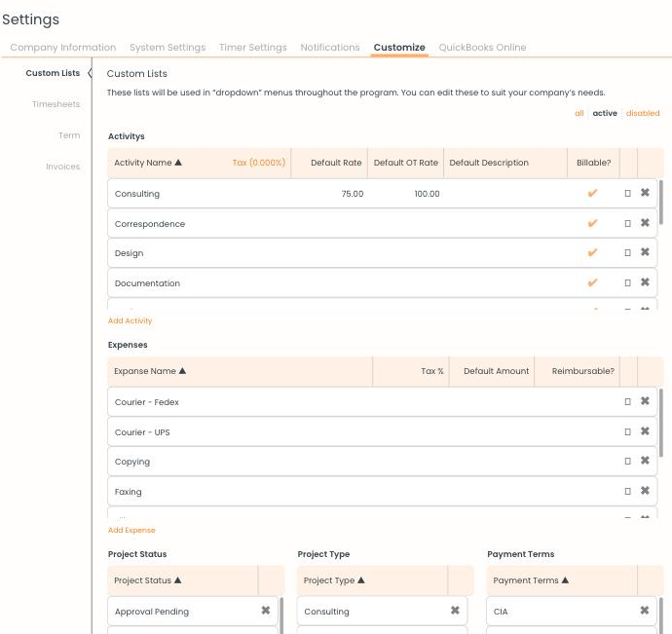
Task: Delete the Consulting activity with X icon
Action: [645, 193]
